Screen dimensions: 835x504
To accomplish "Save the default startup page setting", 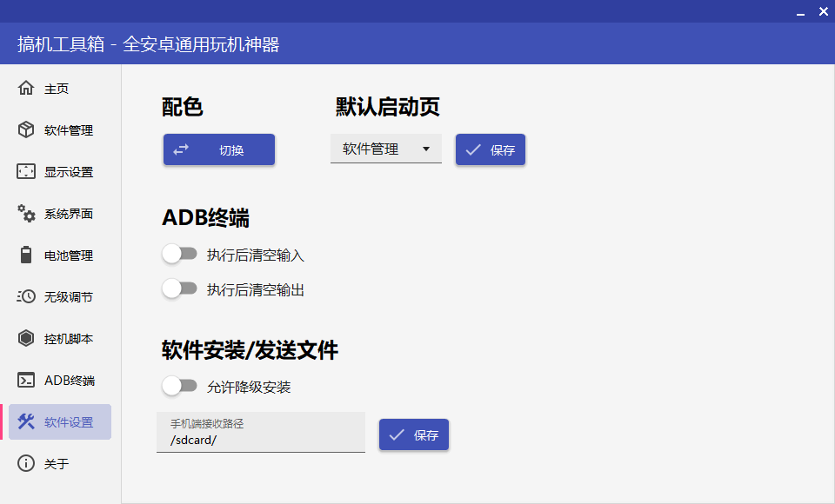I will click(x=491, y=149).
